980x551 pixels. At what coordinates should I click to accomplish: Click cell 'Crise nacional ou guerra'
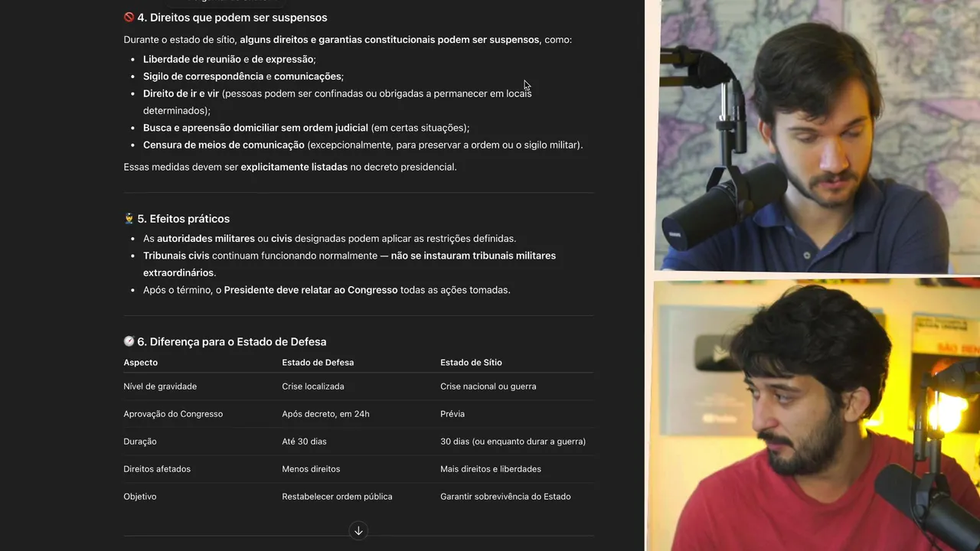(488, 386)
